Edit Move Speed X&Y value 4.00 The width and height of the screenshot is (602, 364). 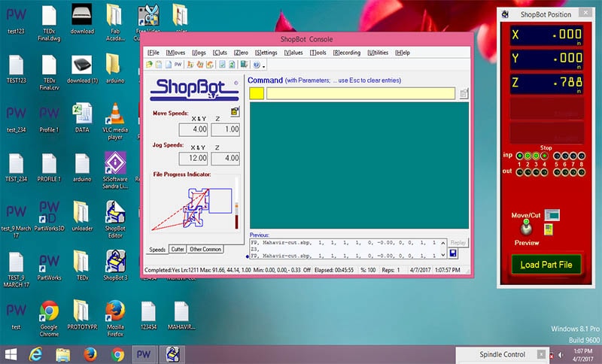[193, 129]
